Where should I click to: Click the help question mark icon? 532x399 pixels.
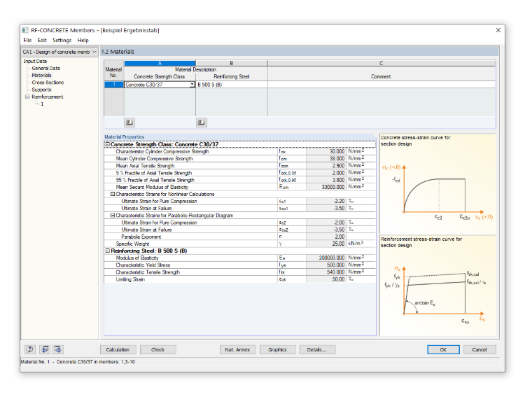(30, 349)
